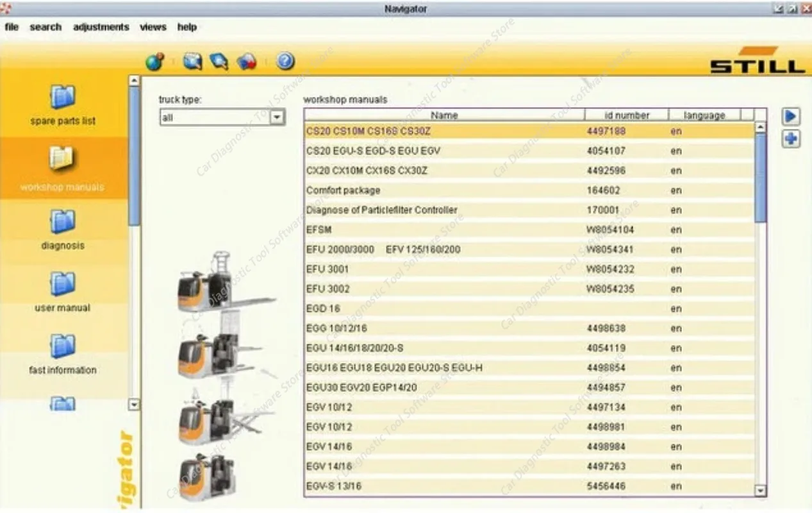Viewport: 812px width, 513px height.
Task: Select row EGU30 EGV20 EGP14/20
Action: pyautogui.click(x=529, y=387)
